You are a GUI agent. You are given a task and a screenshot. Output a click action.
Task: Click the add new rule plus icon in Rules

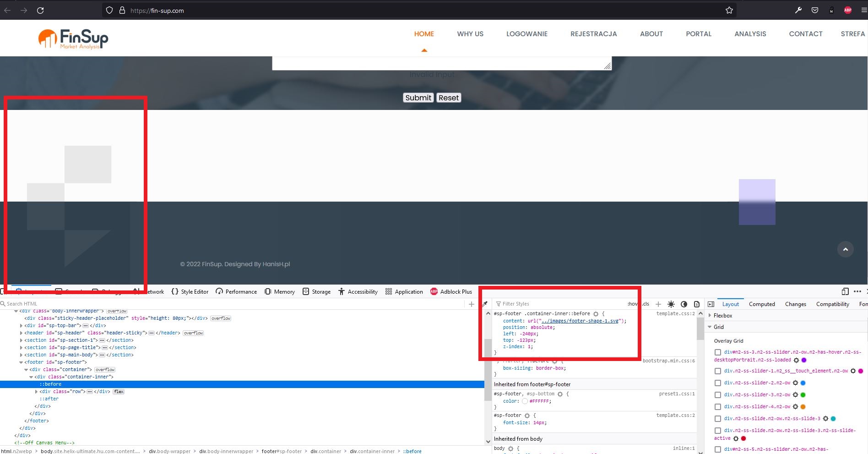click(x=658, y=304)
